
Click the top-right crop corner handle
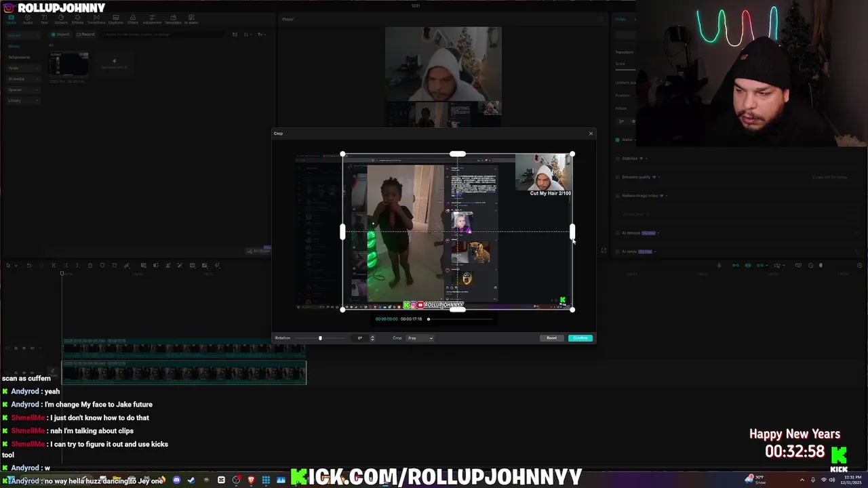click(x=572, y=155)
